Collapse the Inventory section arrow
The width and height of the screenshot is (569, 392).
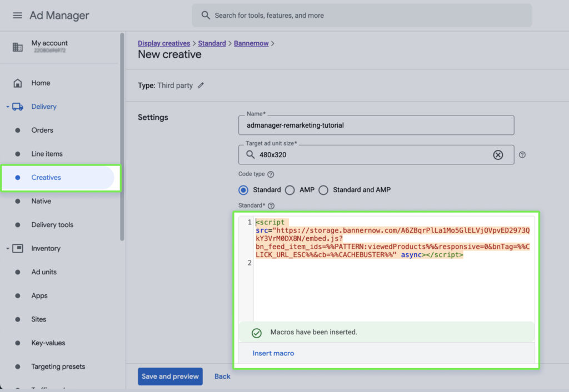[x=8, y=248]
